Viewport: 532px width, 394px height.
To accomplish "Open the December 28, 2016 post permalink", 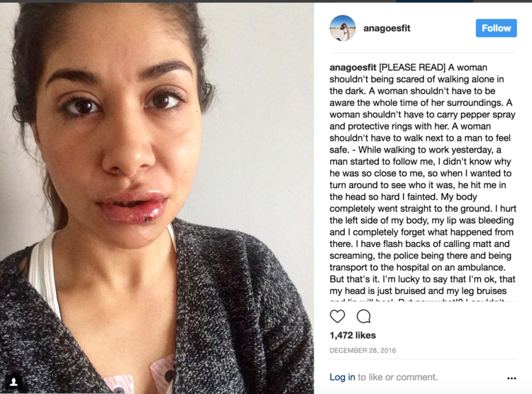I will click(362, 351).
